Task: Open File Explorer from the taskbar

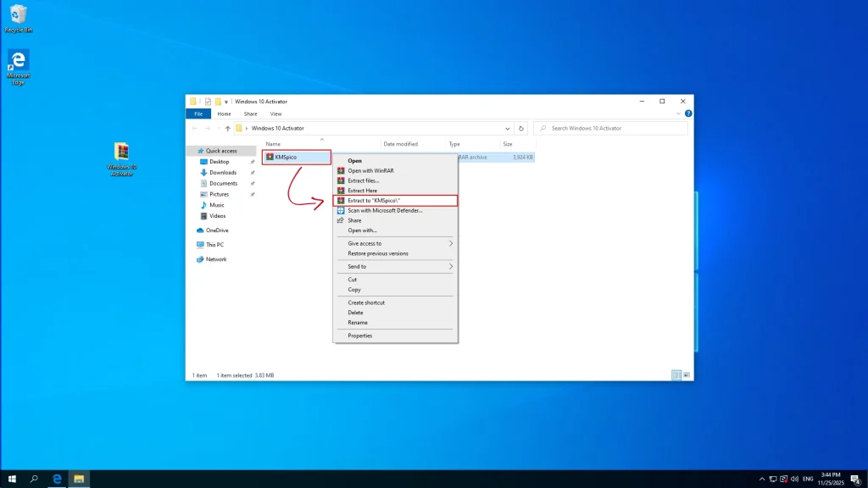Action: click(78, 478)
